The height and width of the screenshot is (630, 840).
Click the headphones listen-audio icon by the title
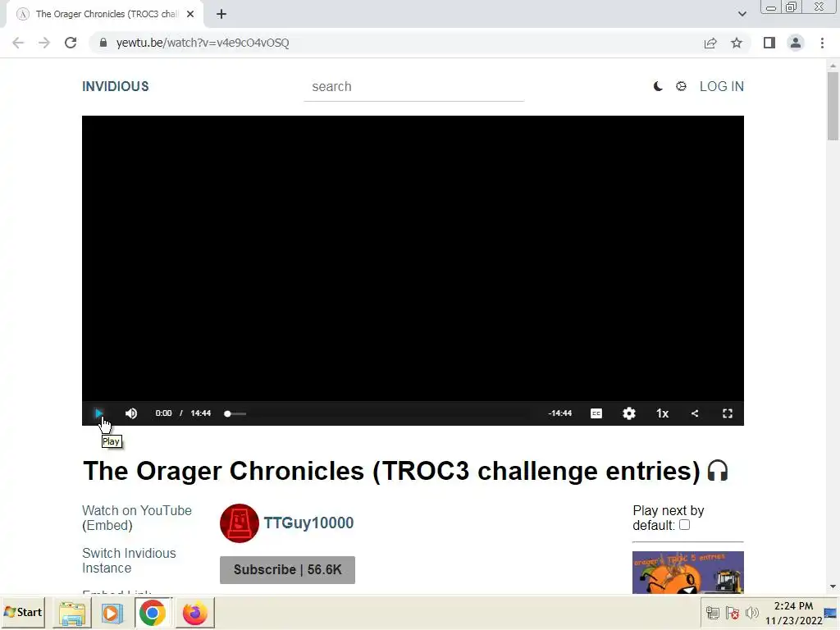click(x=718, y=471)
